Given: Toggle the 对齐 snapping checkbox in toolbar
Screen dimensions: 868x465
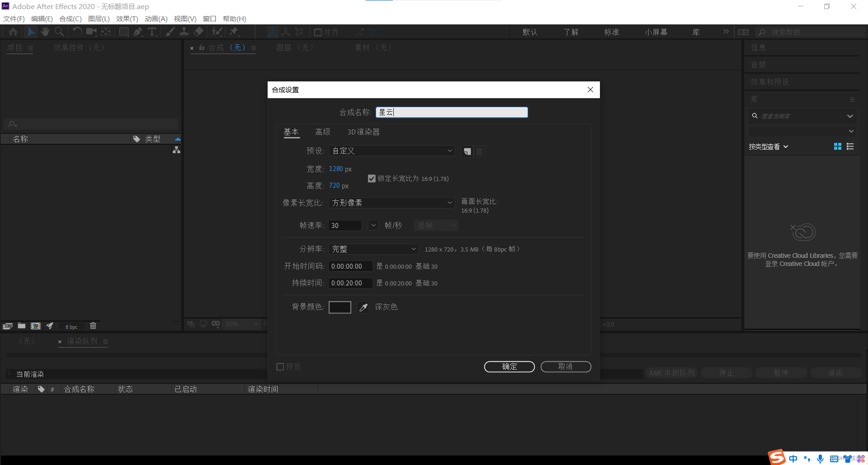Looking at the screenshot, I should (318, 32).
